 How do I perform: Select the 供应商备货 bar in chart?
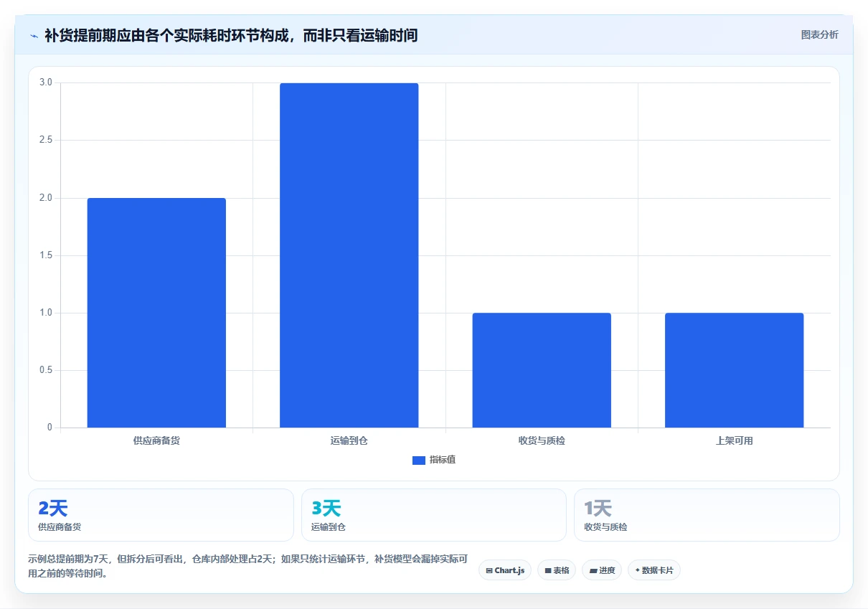[x=156, y=313]
